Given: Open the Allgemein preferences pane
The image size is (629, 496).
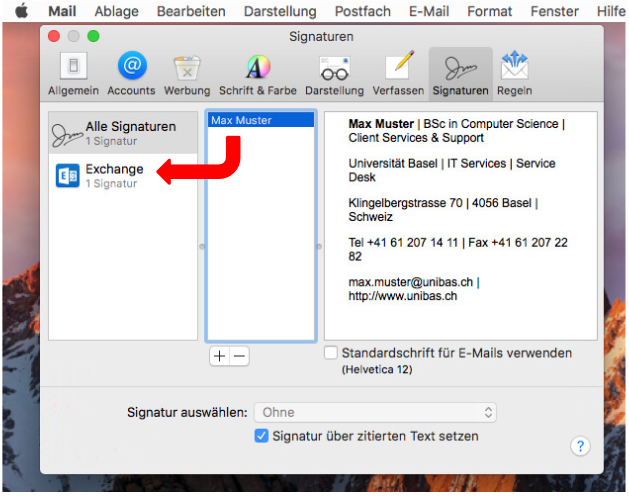Looking at the screenshot, I should (74, 73).
